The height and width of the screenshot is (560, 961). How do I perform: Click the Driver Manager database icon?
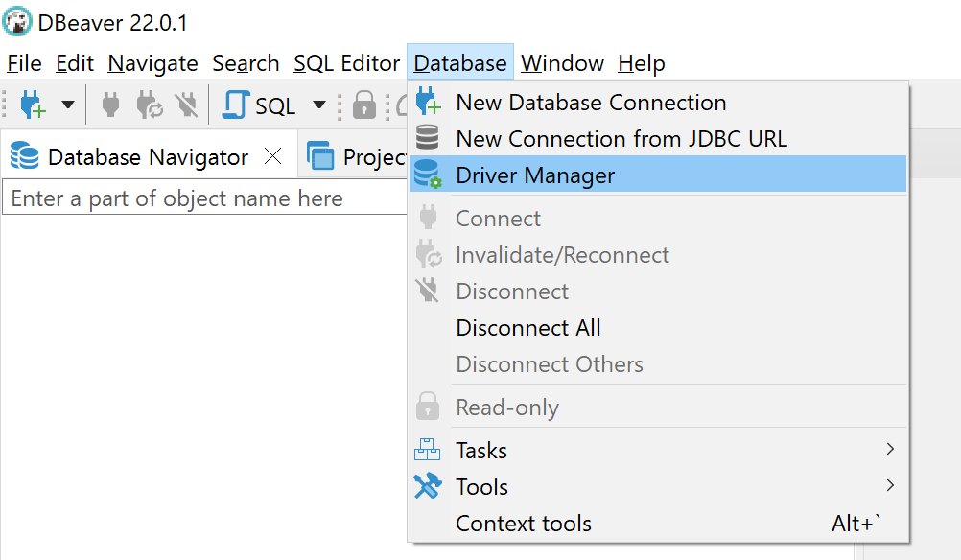tap(427, 174)
